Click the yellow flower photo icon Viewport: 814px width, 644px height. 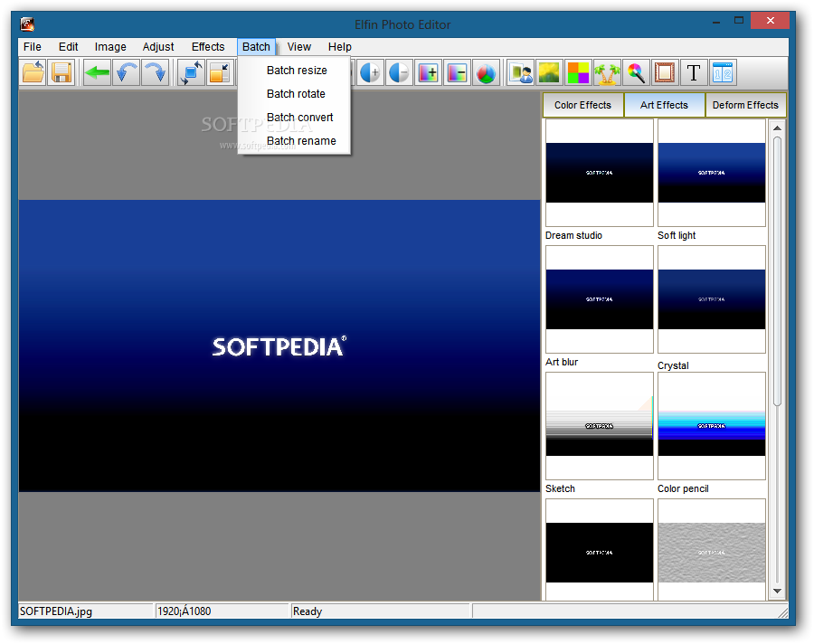pyautogui.click(x=549, y=72)
